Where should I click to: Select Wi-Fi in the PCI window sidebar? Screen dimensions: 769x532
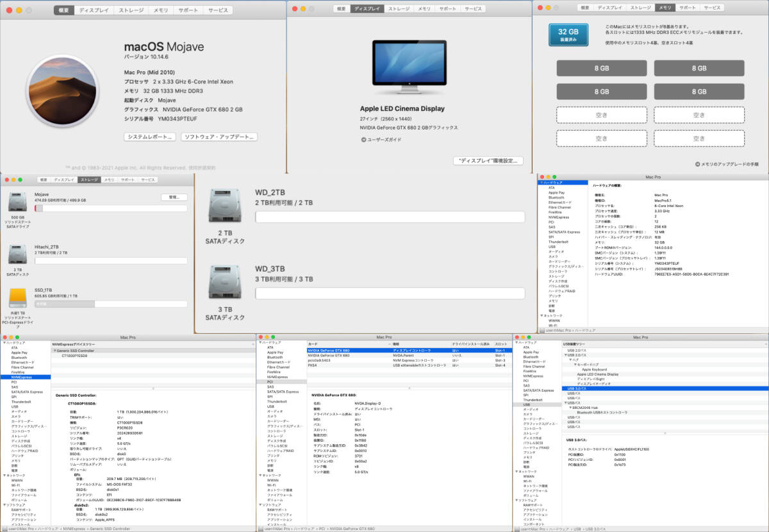[x=272, y=485]
